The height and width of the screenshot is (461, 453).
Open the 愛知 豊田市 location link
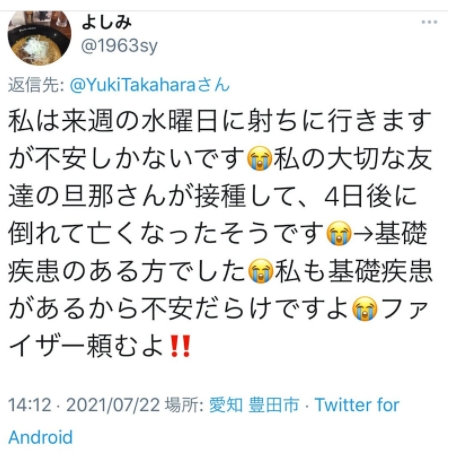pyautogui.click(x=254, y=405)
